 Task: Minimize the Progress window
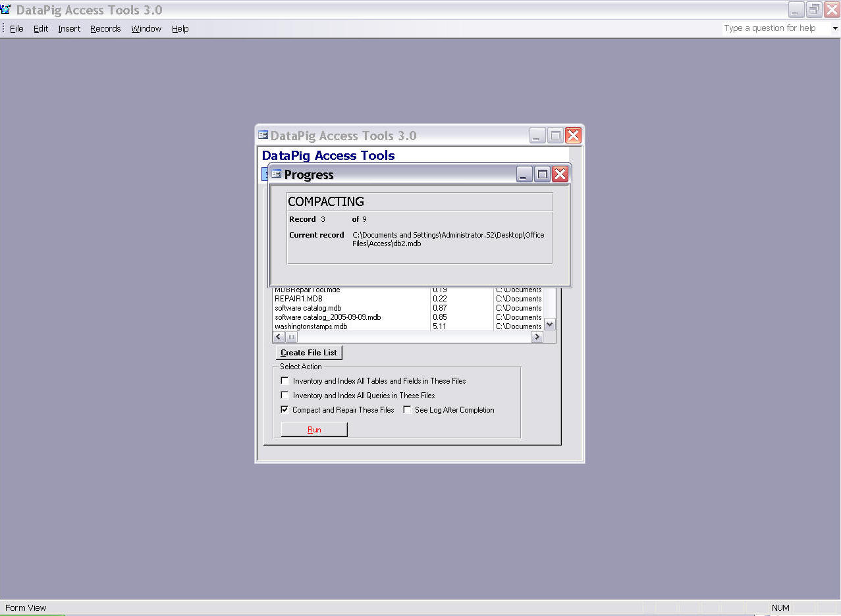(x=524, y=174)
